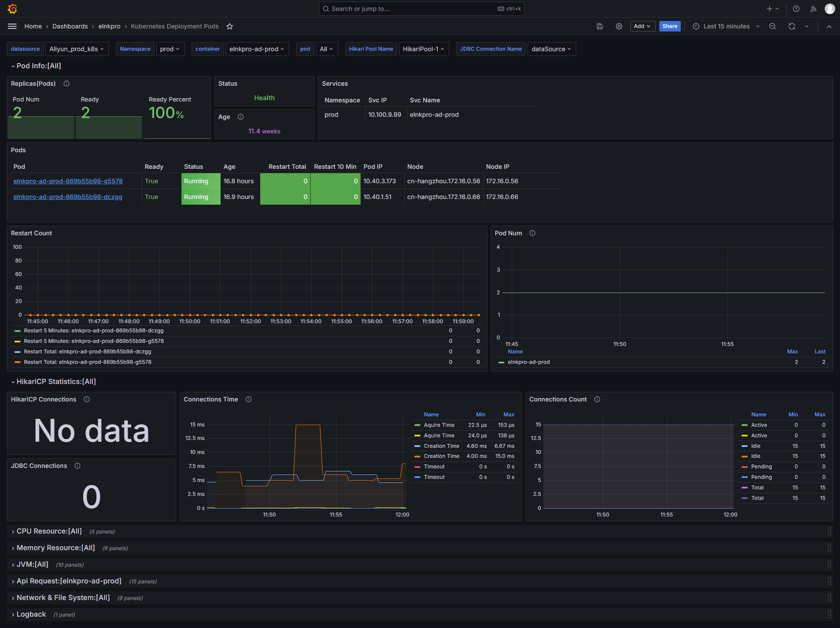Click the zoom out time range icon
840x628 pixels.
(x=773, y=26)
